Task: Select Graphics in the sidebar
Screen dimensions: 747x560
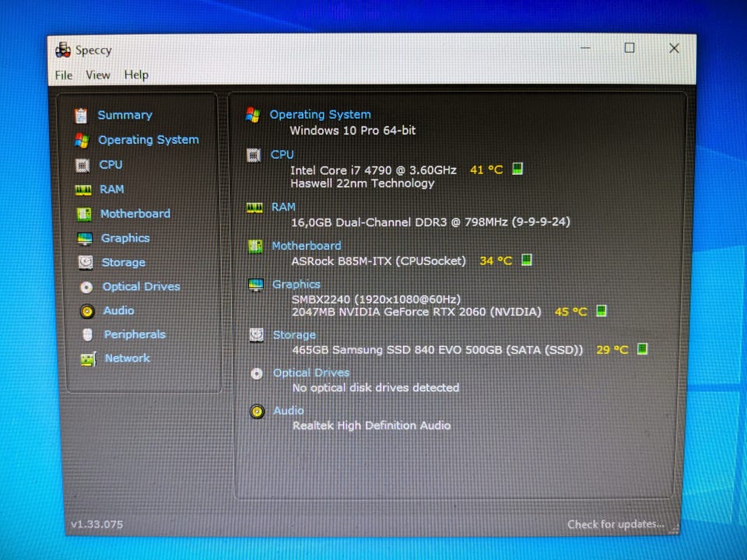Action: pyautogui.click(x=125, y=238)
